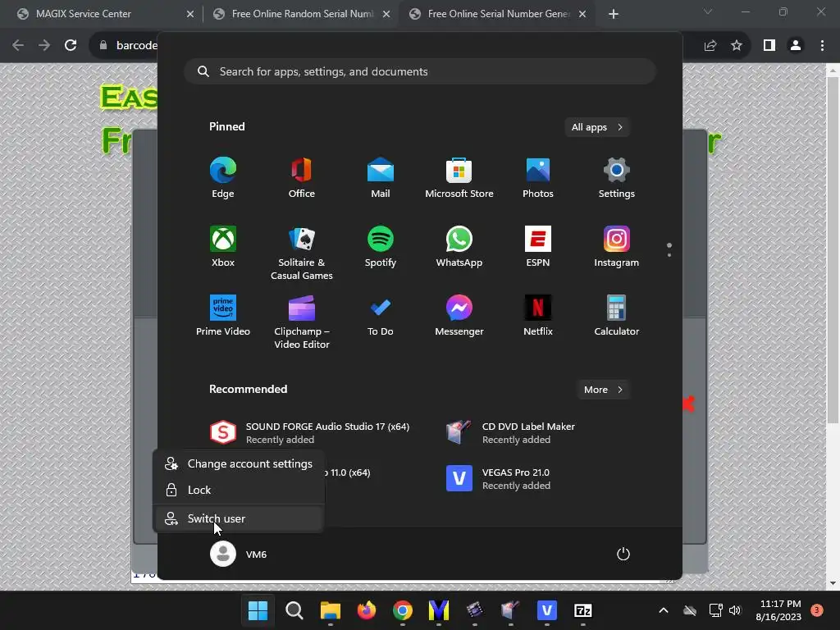Open Settings from pinned apps

click(617, 178)
